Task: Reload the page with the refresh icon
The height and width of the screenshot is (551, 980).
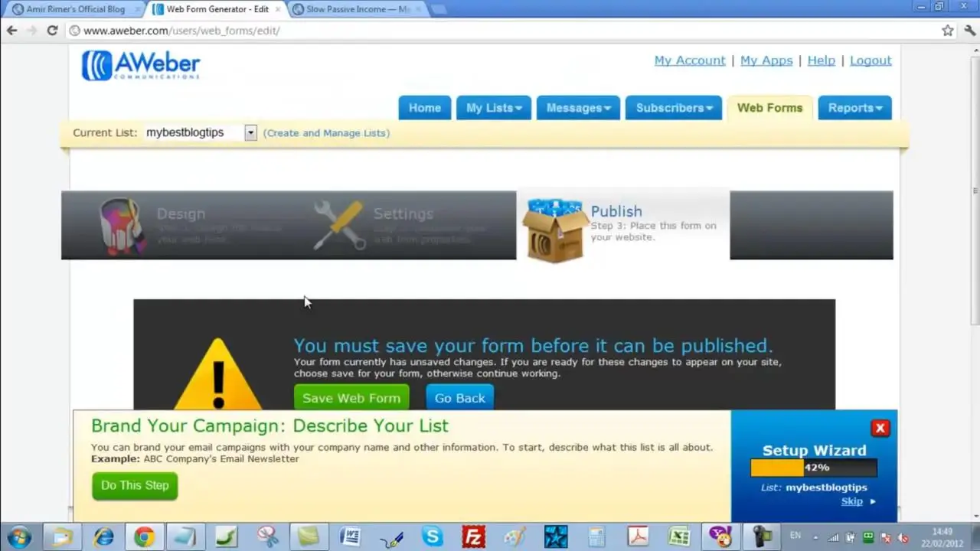Action: [x=52, y=31]
